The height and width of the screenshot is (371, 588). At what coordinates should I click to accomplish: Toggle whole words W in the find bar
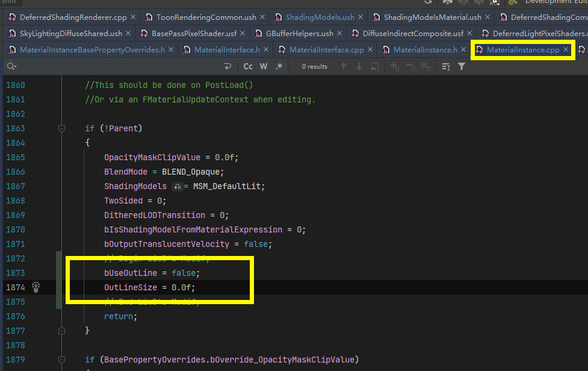coord(263,66)
